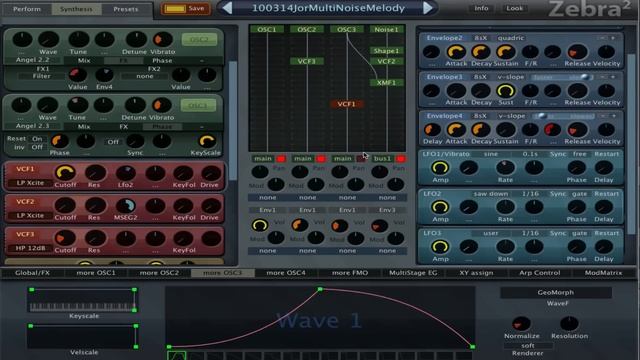
Task: Switch to the Presets tab
Action: [125, 9]
